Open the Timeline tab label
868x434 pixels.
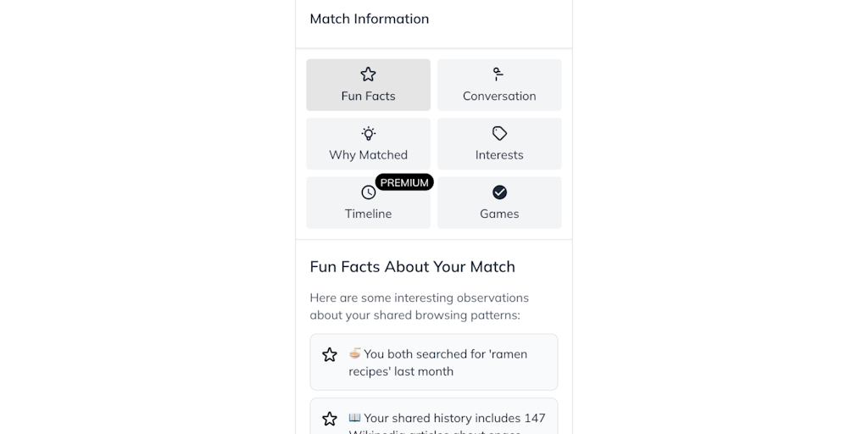tap(368, 214)
